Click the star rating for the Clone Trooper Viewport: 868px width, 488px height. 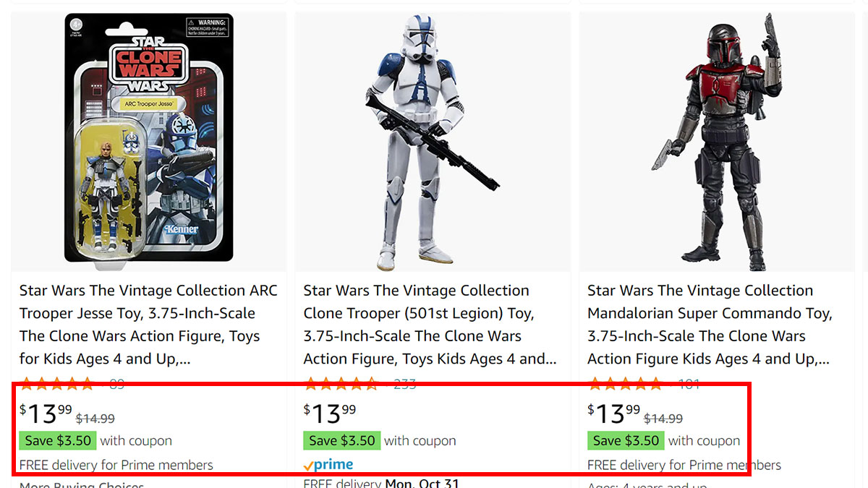coord(341,384)
